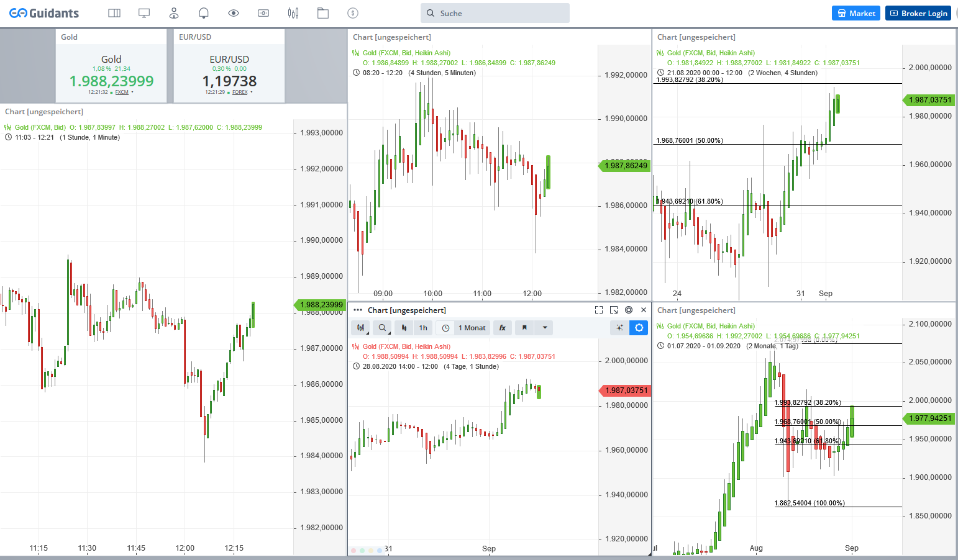The height and width of the screenshot is (560, 958).
Task: Click red Gold Heikin Ashi legend in hourly chart
Action: pyautogui.click(x=406, y=346)
